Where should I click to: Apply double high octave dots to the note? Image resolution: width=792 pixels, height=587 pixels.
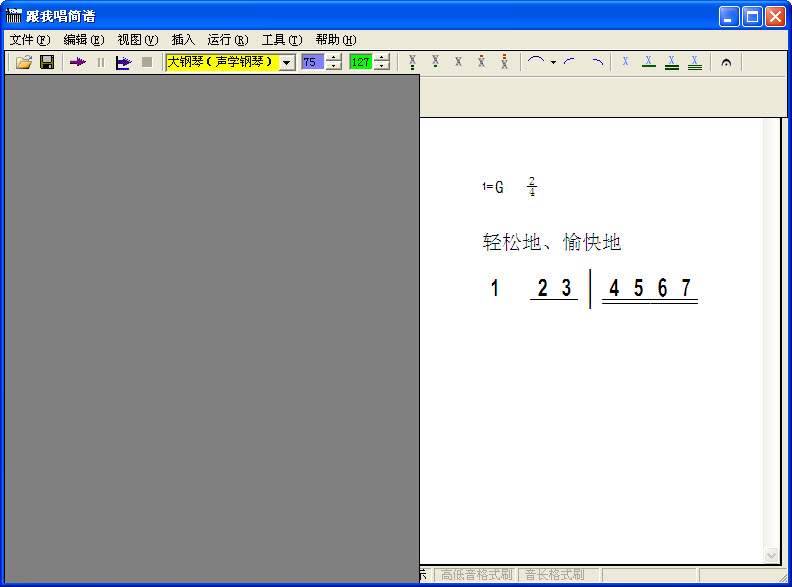click(x=504, y=62)
